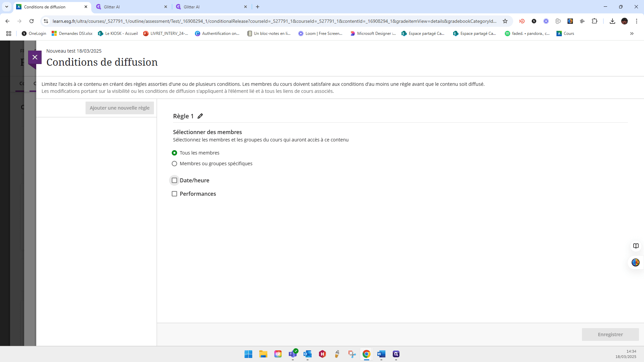Screen dimensions: 644x362
Task: Select the Conditions de diffusion browser tab
Action: 52,7
